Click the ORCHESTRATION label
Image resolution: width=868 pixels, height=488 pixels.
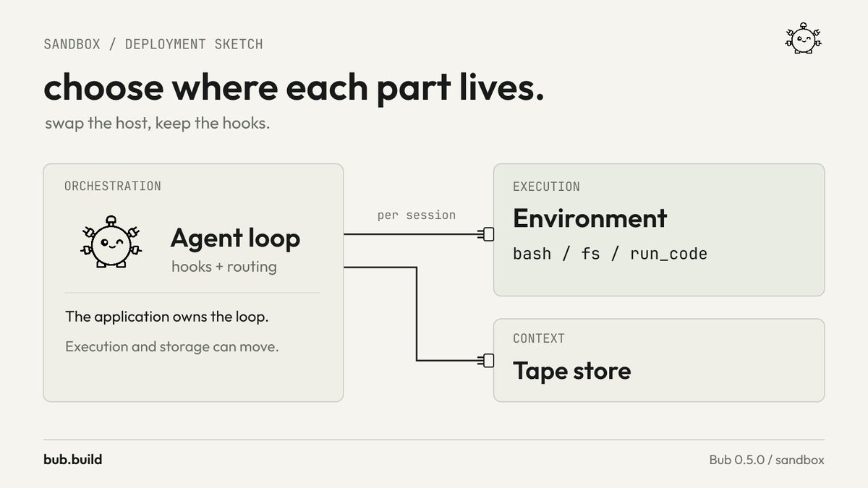tap(113, 186)
